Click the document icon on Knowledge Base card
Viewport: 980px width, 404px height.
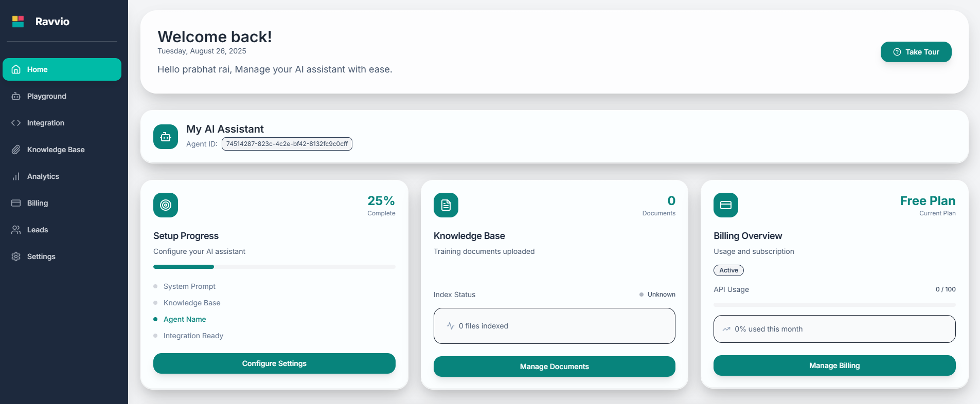coord(446,205)
